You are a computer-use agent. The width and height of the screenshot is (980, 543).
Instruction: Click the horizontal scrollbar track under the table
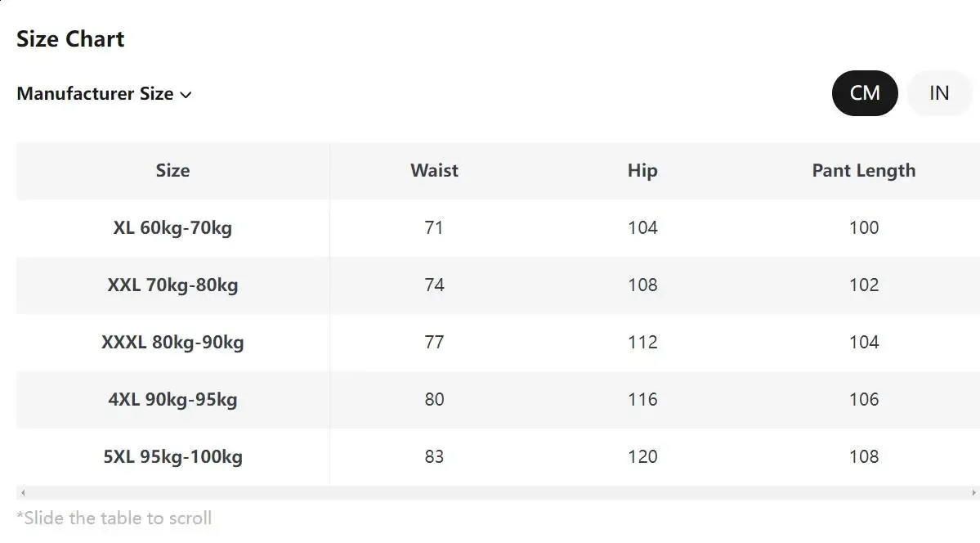(490, 493)
